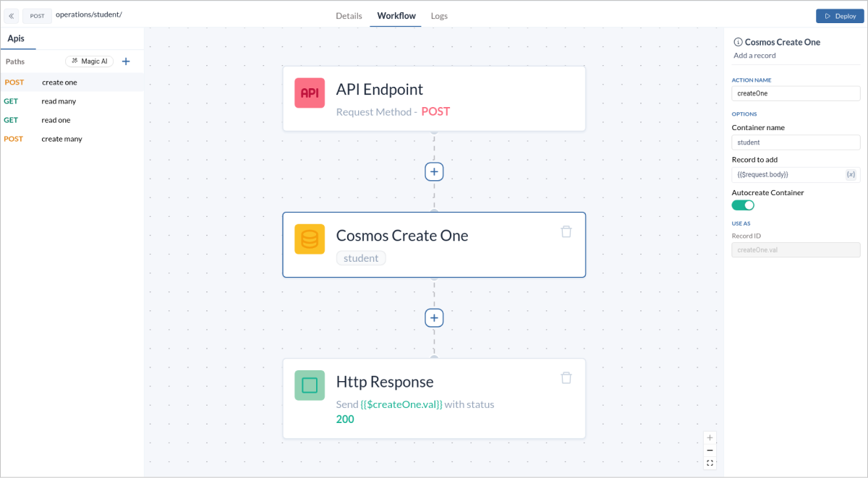Click the API Endpoint red icon

point(310,93)
